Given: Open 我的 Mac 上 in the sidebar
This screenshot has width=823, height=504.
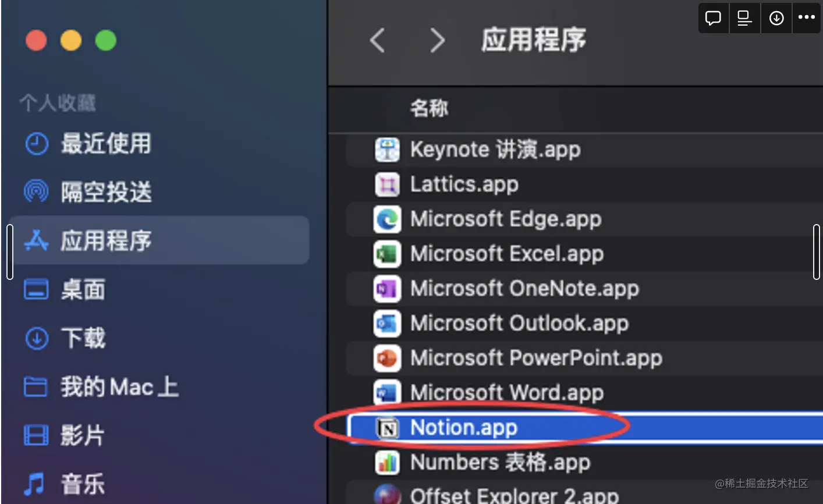Looking at the screenshot, I should [119, 387].
